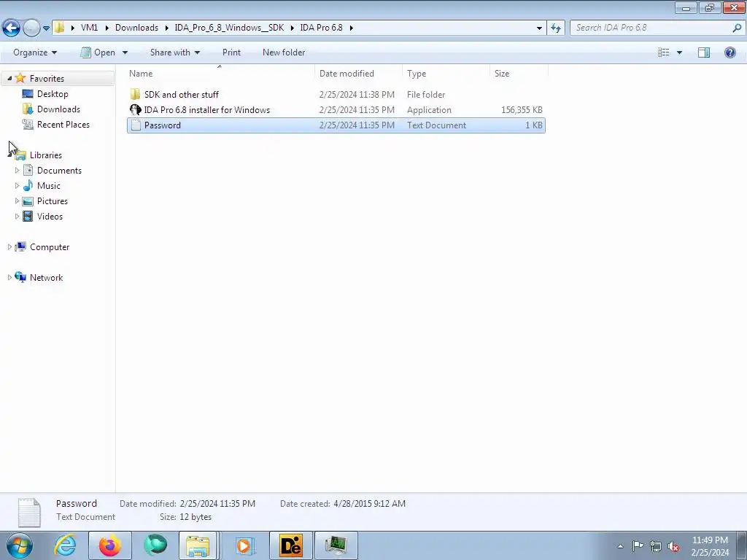Click the Password document file icon
Image resolution: width=747 pixels, height=560 pixels.
(136, 125)
